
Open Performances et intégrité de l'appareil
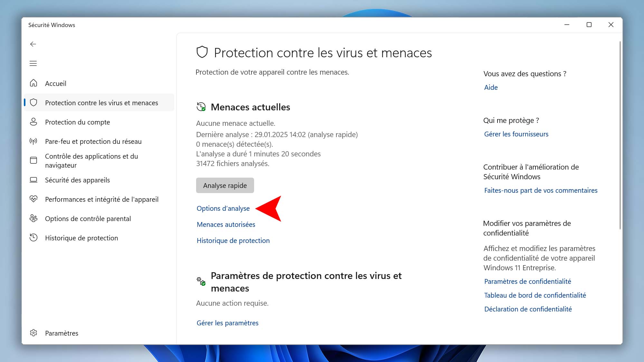click(x=99, y=199)
